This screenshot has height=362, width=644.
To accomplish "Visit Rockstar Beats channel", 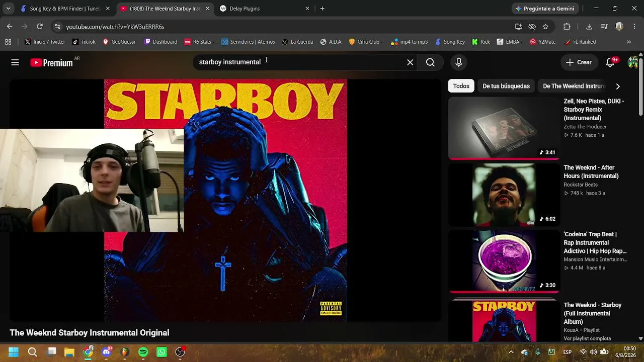I will 581,185.
